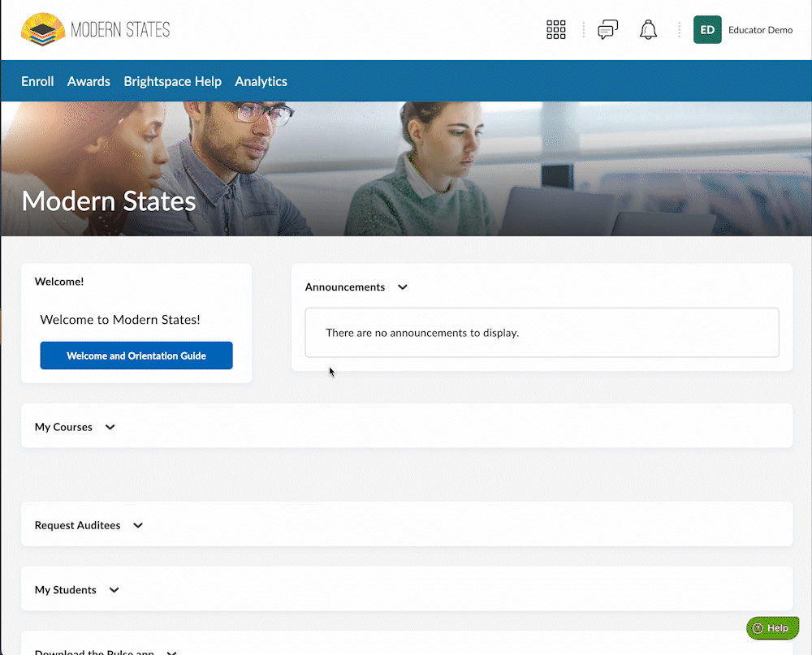Click the My Courses widget title
The width and height of the screenshot is (812, 655).
63,427
